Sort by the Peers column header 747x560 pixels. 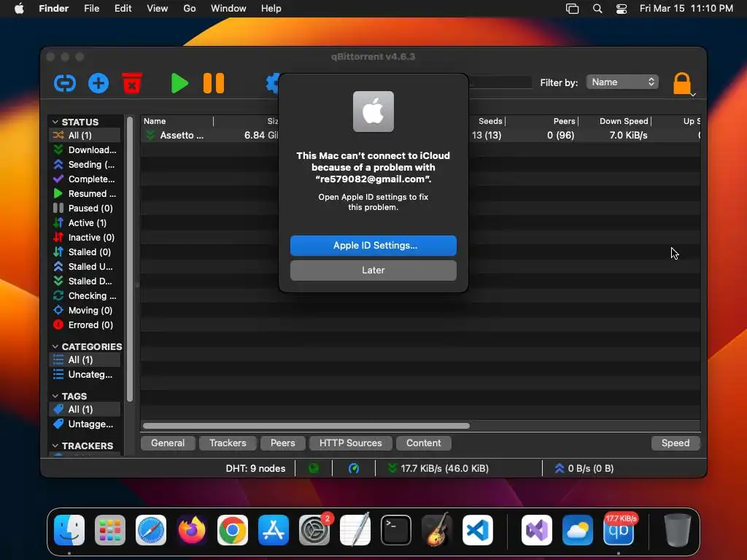542,122
